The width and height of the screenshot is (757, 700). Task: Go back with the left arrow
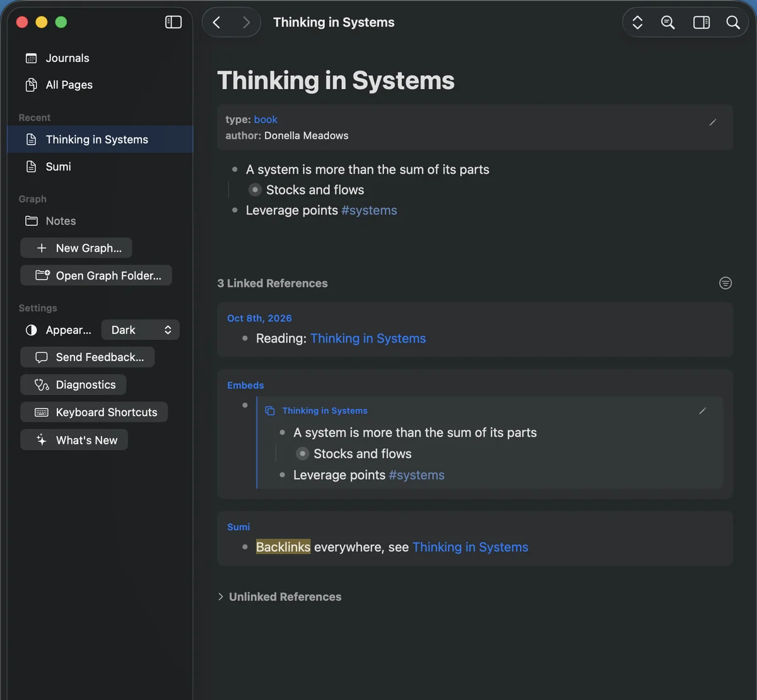click(x=216, y=23)
